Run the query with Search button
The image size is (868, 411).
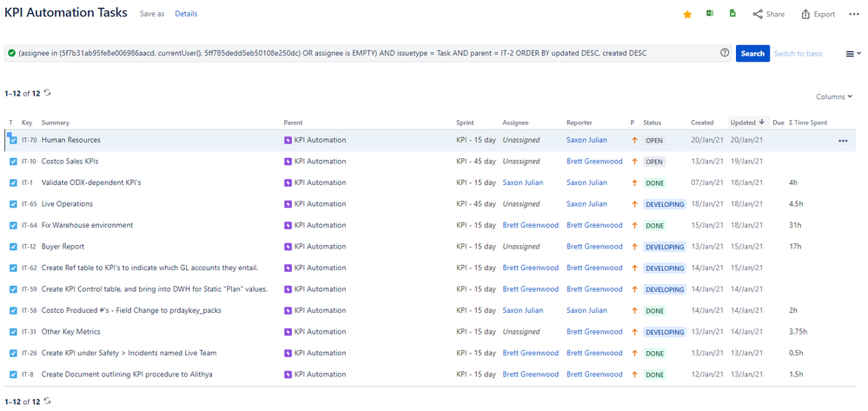pyautogui.click(x=752, y=53)
